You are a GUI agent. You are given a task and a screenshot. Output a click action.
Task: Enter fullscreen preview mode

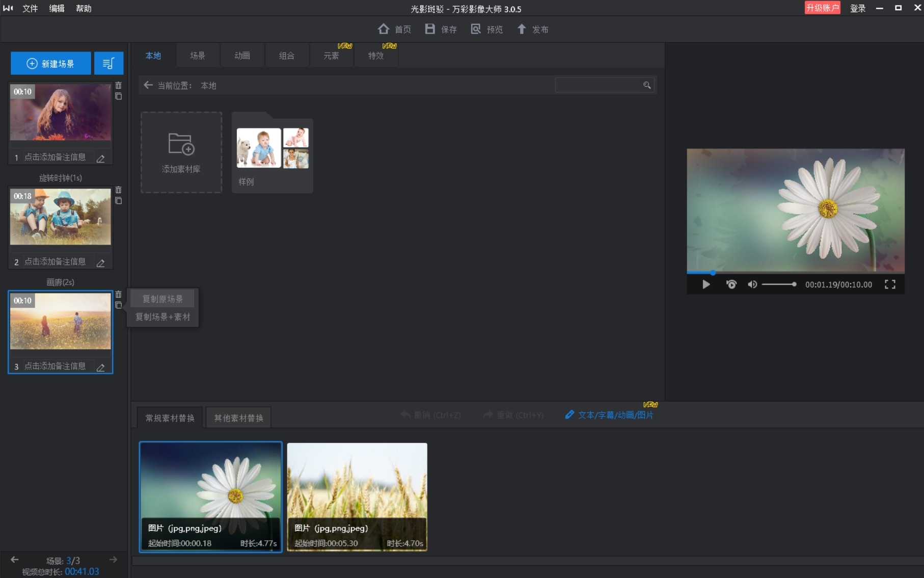point(890,284)
